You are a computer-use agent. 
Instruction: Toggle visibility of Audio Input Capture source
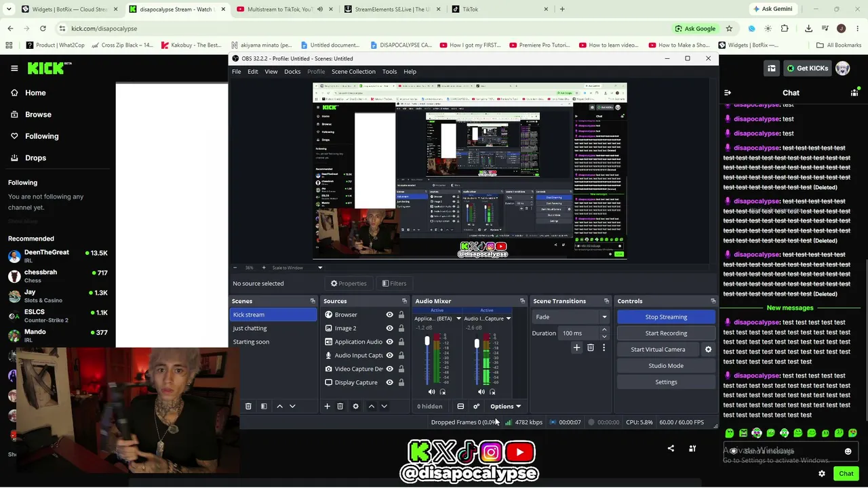[389, 355]
